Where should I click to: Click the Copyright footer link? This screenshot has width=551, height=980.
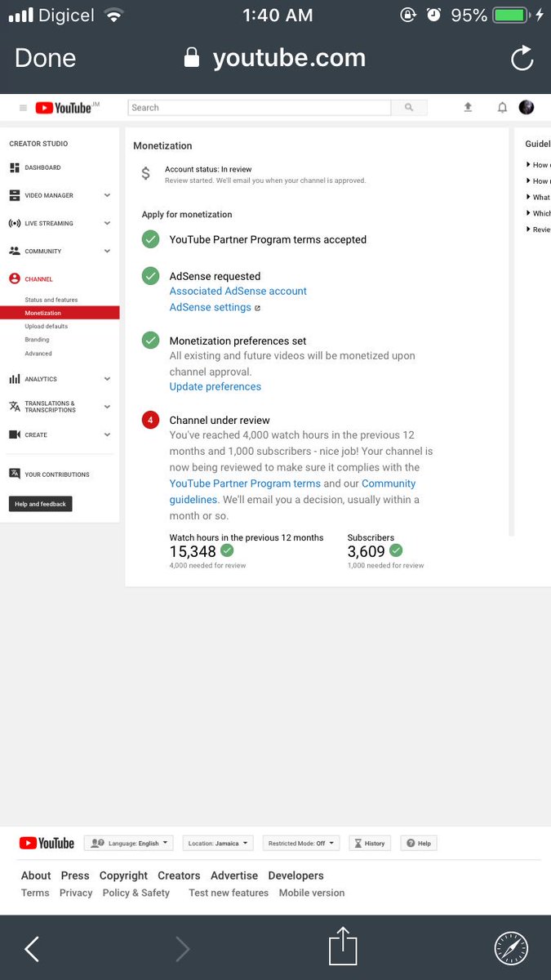tap(123, 875)
